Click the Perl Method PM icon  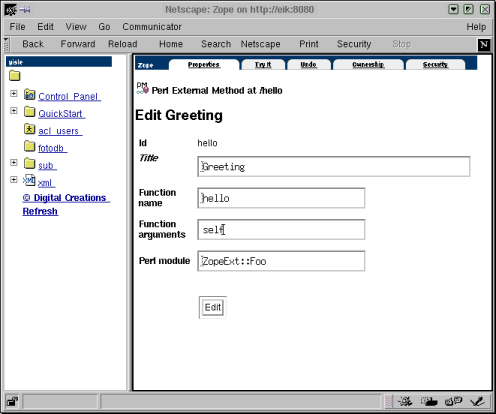143,88
